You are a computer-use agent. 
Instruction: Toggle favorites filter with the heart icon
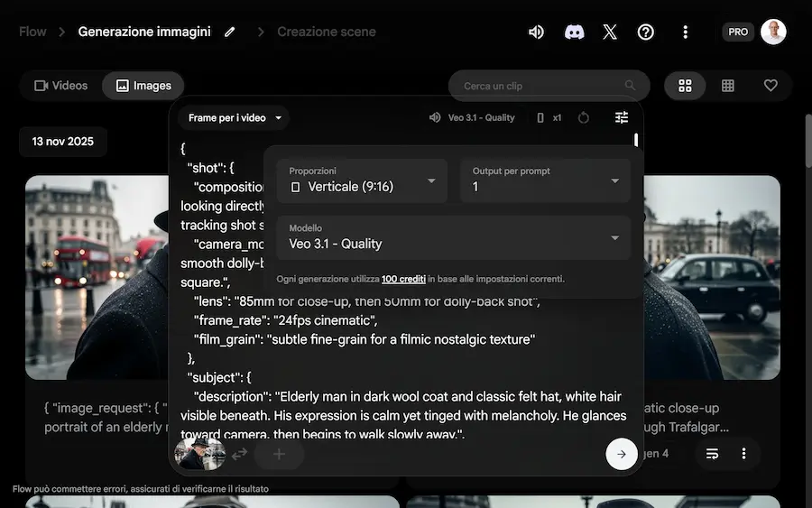click(770, 86)
